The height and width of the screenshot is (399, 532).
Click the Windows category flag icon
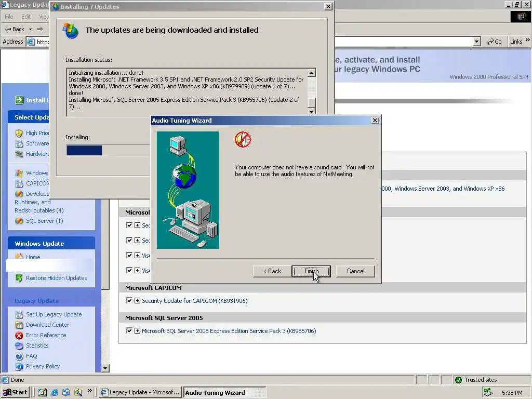click(x=19, y=173)
